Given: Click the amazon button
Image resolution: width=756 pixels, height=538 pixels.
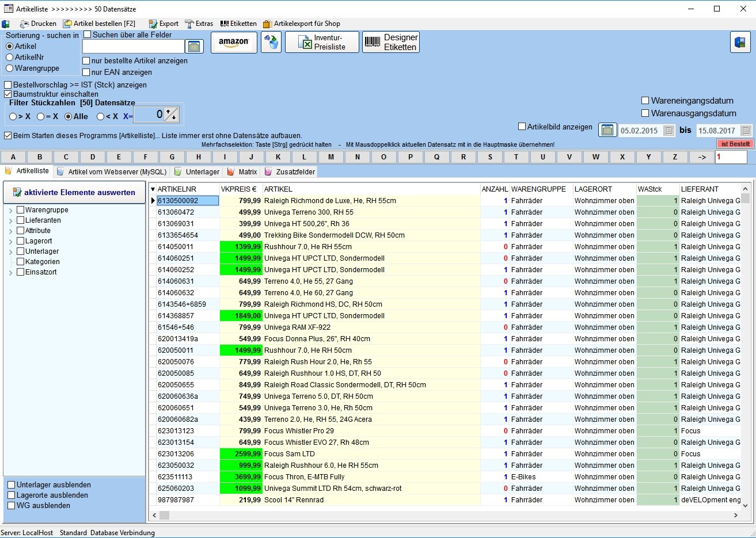Looking at the screenshot, I should tap(234, 43).
